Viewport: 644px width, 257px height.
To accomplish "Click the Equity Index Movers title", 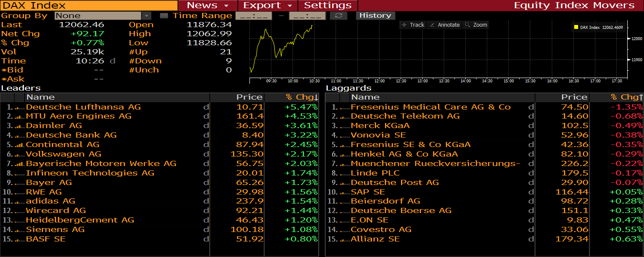I will pyautogui.click(x=574, y=6).
